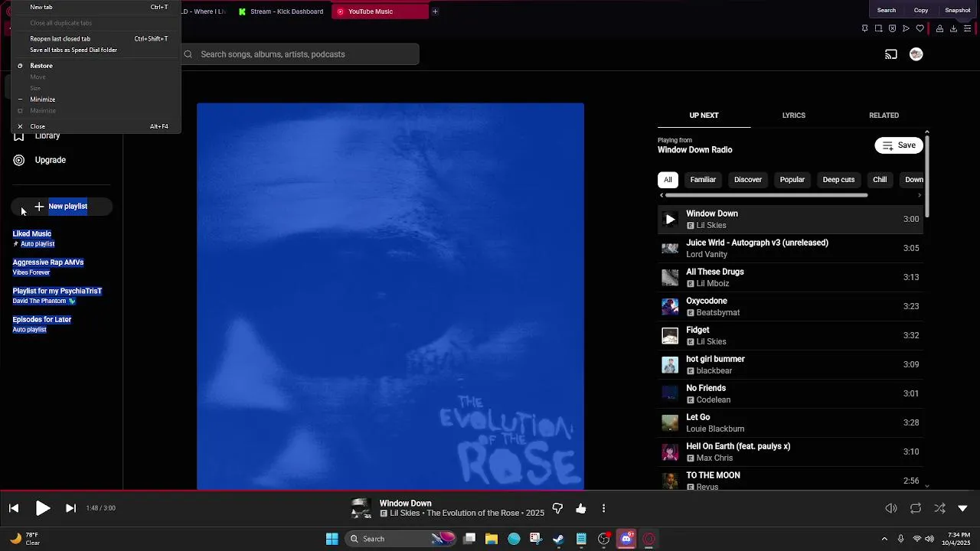Image resolution: width=980 pixels, height=551 pixels.
Task: Dislike Window Down with thumbs down
Action: pyautogui.click(x=557, y=508)
